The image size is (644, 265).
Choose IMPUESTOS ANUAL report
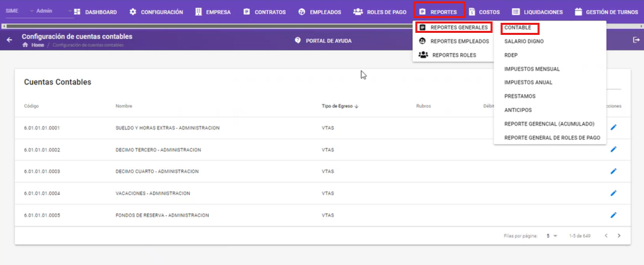pos(528,83)
